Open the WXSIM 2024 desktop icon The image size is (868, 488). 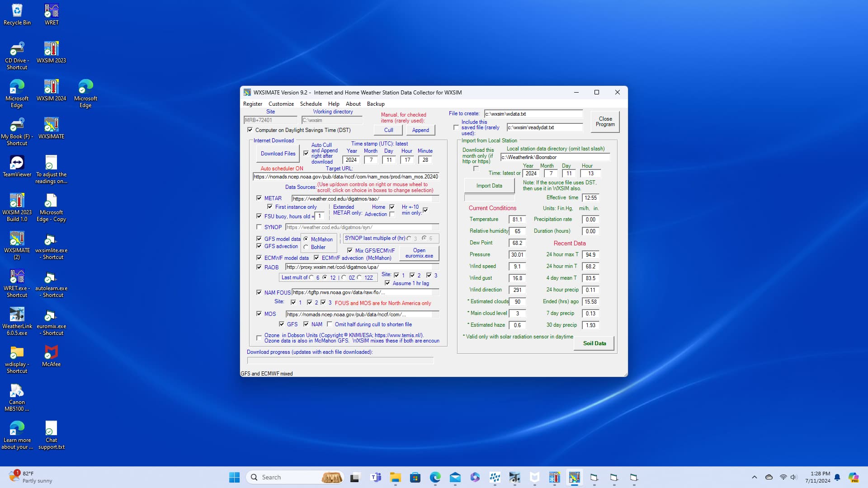click(51, 90)
